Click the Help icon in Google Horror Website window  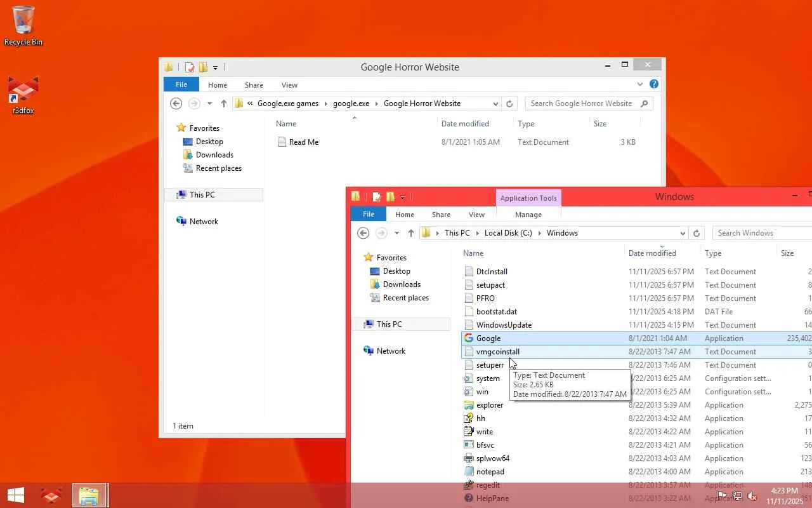[x=654, y=84]
